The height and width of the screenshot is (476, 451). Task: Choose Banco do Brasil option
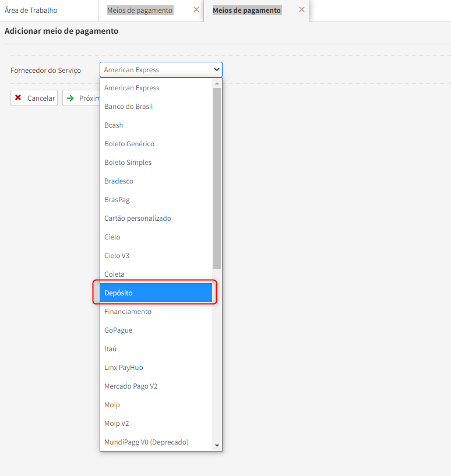pyautogui.click(x=156, y=107)
